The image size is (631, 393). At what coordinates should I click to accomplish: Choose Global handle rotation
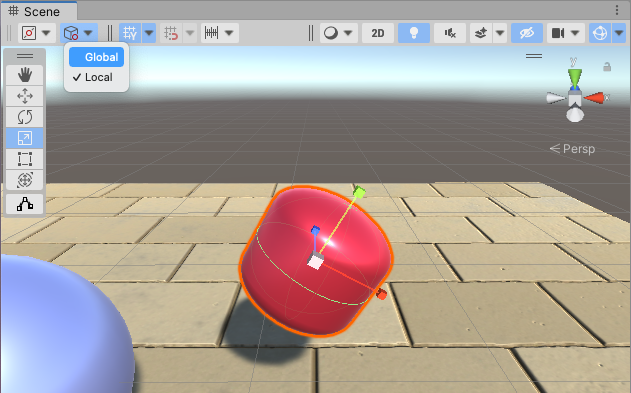tap(97, 57)
